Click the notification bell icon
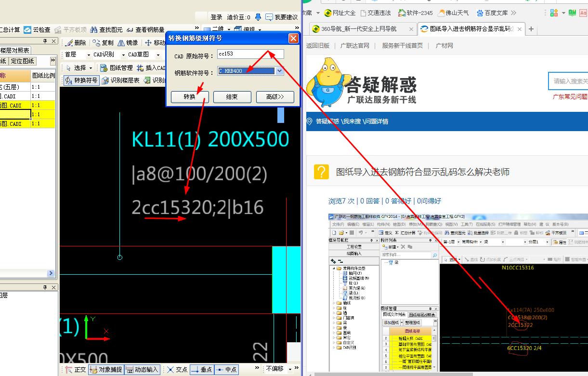The height and width of the screenshot is (376, 588). click(258, 17)
